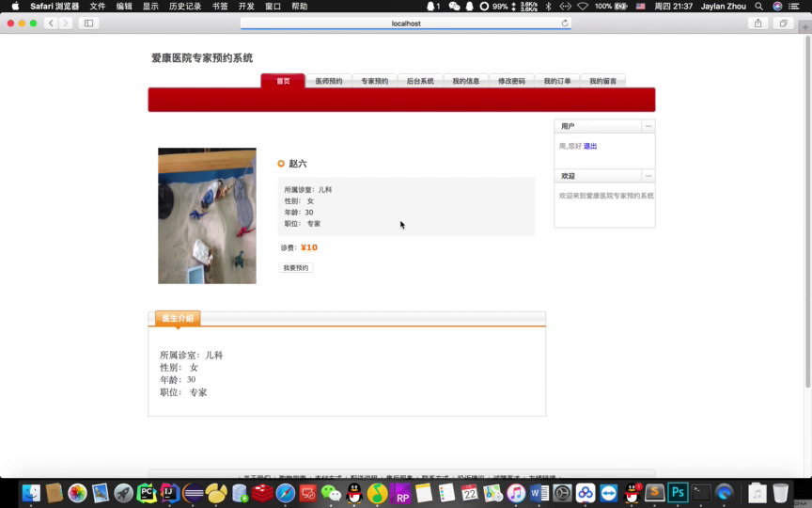Viewport: 812px width, 508px height.
Task: Open Calendar from the Dock
Action: tap(469, 493)
